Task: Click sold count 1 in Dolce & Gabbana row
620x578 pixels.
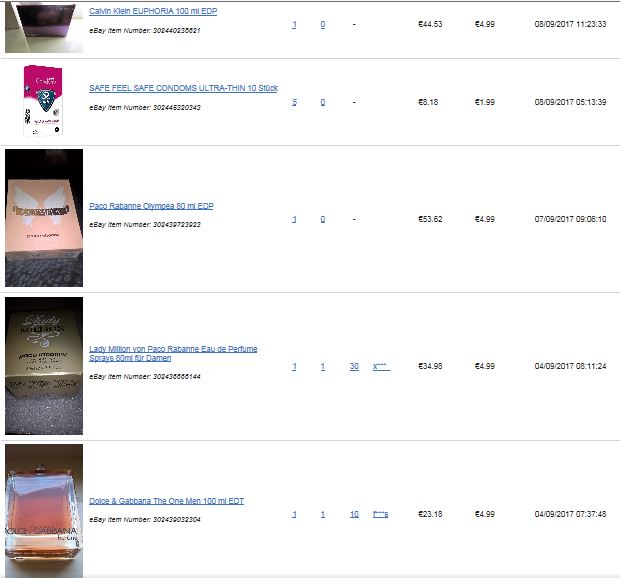Action: click(323, 514)
